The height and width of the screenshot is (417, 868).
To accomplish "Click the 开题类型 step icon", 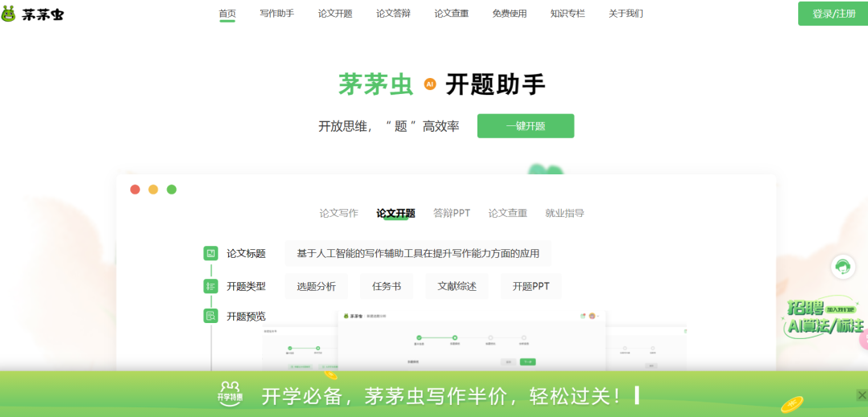I will (x=211, y=286).
